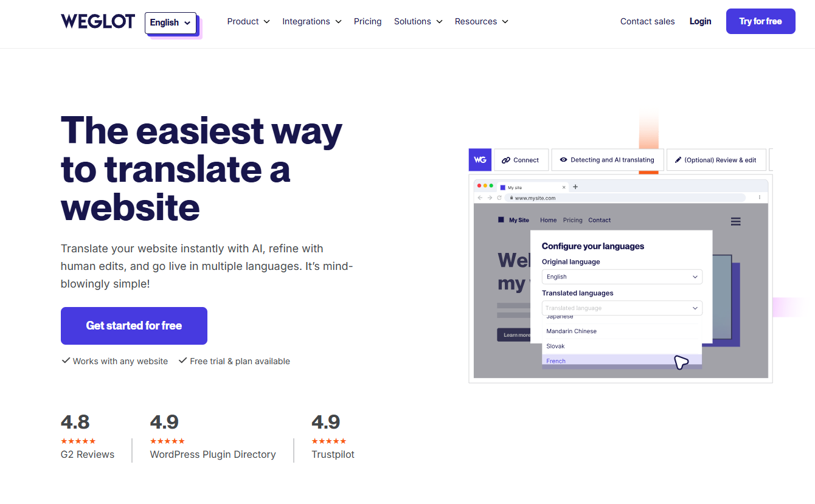The height and width of the screenshot is (504, 815).
Task: Click Get started for free button
Action: coord(134,326)
